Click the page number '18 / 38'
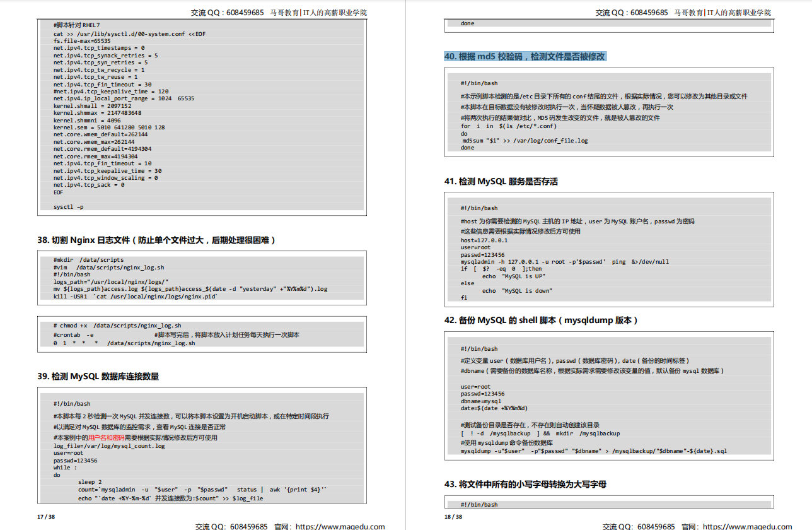 click(453, 516)
